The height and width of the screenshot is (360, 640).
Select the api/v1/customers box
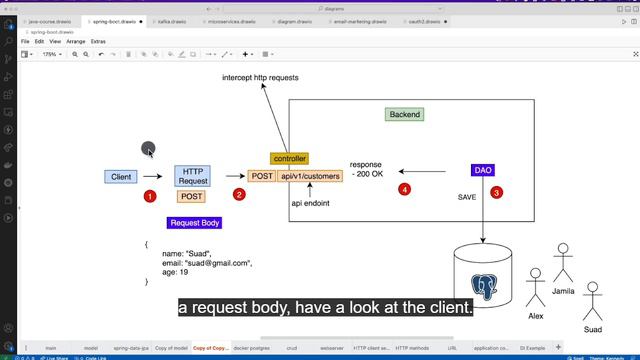pyautogui.click(x=310, y=176)
